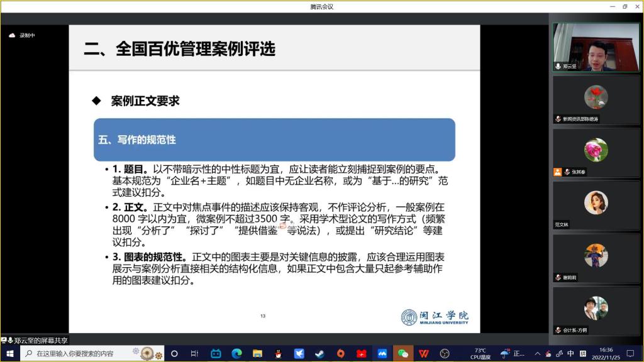
Task: Click the 录制中 recording indicator
Action: click(23, 36)
